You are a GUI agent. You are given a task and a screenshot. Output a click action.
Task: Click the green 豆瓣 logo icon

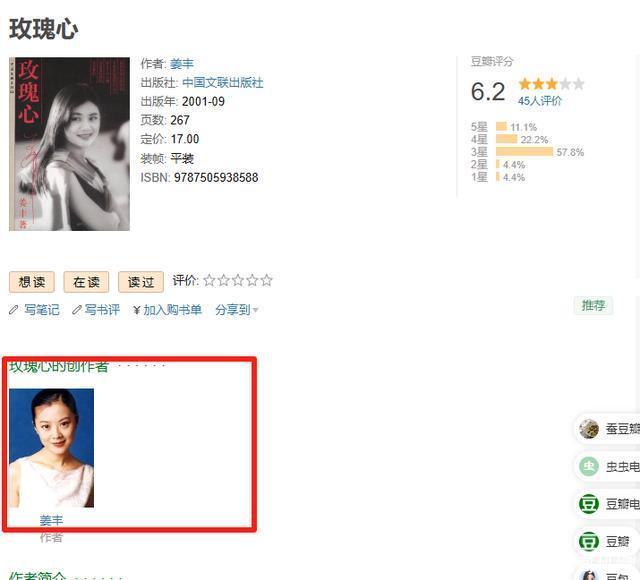click(589, 541)
